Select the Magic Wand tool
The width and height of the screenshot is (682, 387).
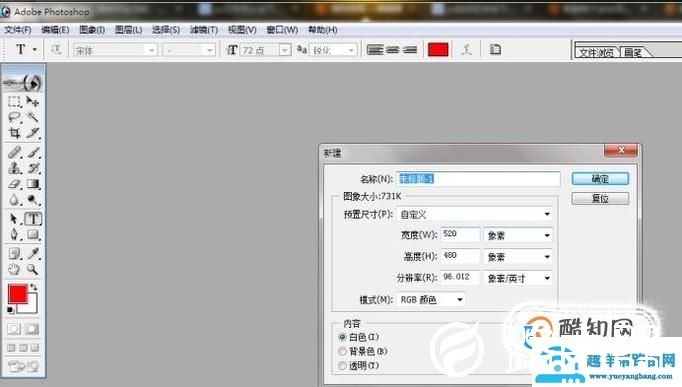pyautogui.click(x=33, y=117)
